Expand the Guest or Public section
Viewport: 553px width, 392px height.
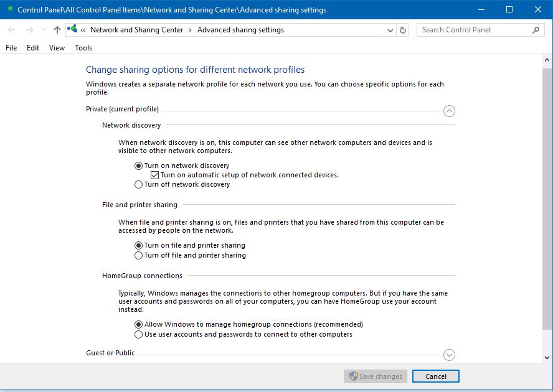point(449,355)
